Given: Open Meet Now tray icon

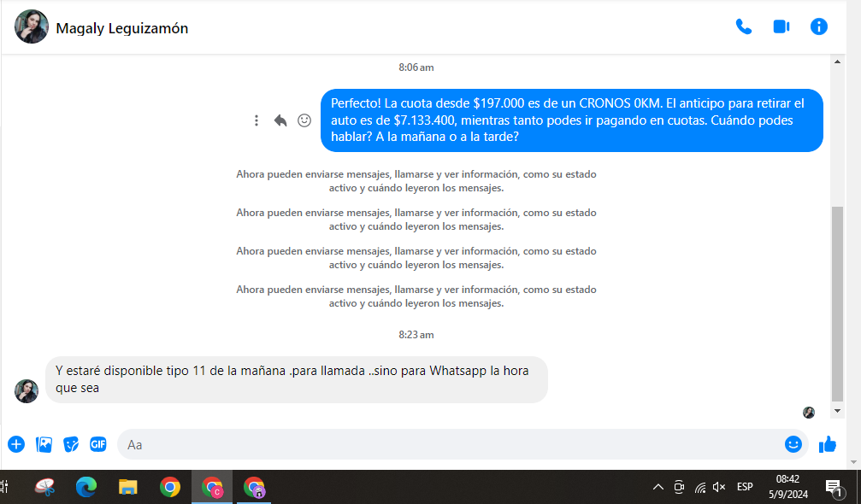Looking at the screenshot, I should [679, 487].
